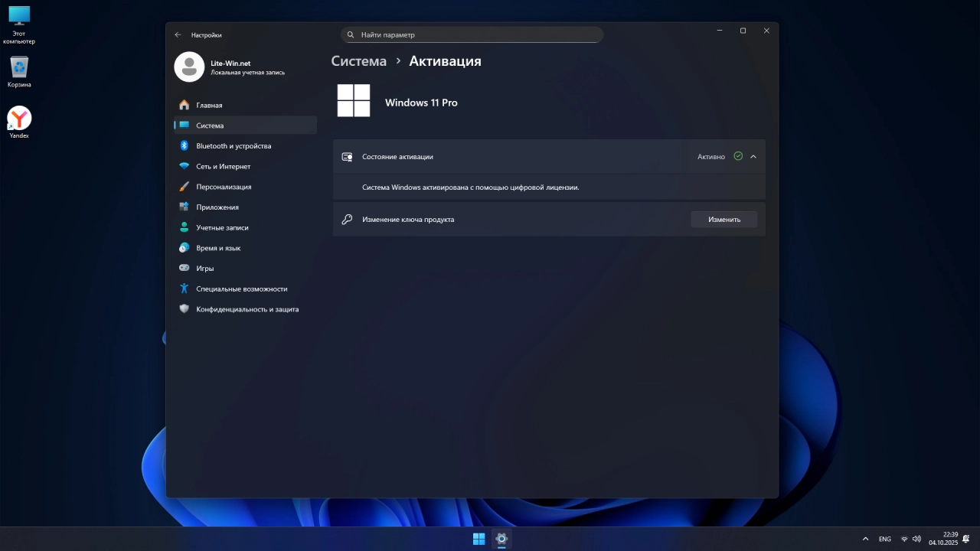Viewport: 980px width, 551px height.
Task: Go back with the arrow in Settings
Action: tap(178, 34)
